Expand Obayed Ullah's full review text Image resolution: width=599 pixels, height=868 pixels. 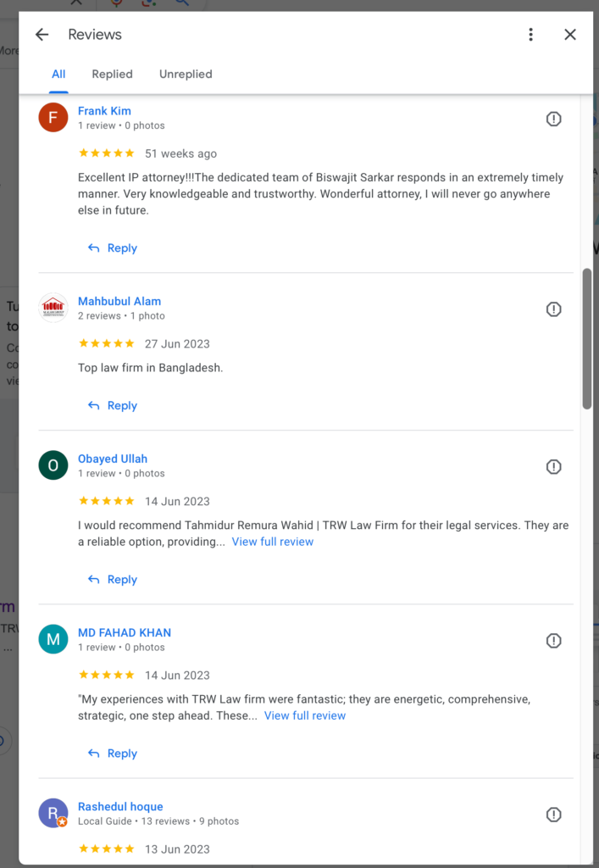(x=273, y=542)
